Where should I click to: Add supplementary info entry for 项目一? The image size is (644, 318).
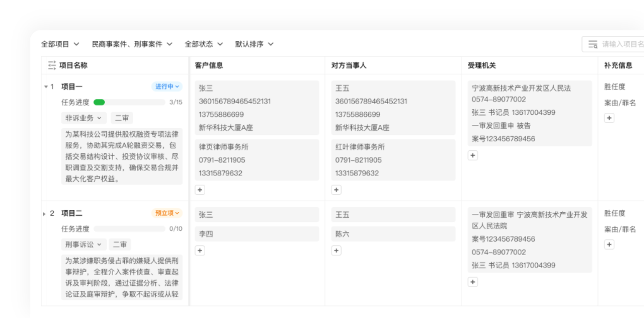coord(609,118)
